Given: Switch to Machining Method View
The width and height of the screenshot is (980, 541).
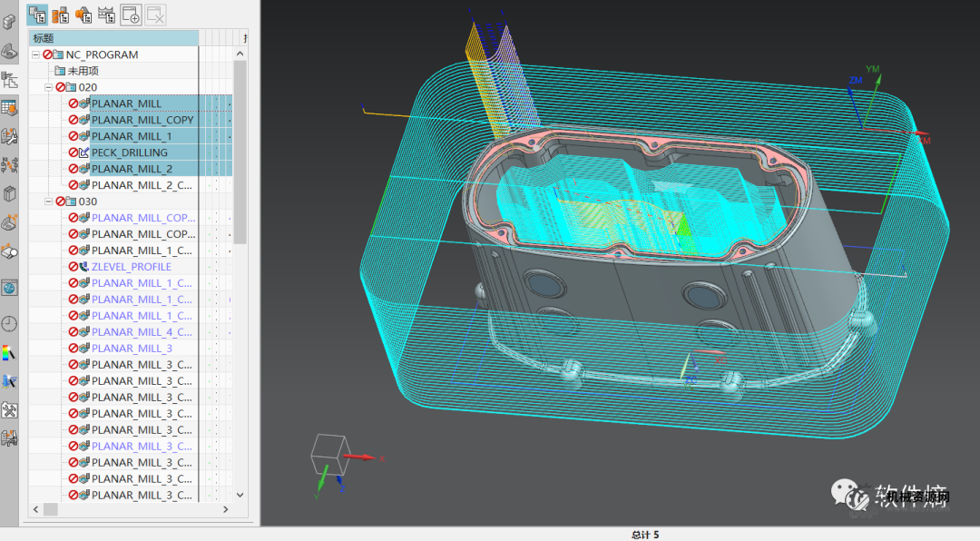Looking at the screenshot, I should (x=106, y=14).
